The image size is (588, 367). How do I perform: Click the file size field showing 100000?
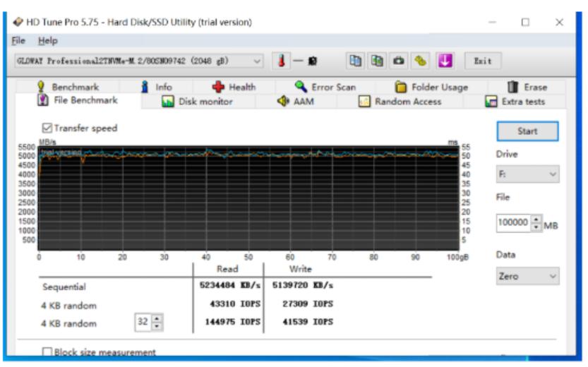click(512, 223)
